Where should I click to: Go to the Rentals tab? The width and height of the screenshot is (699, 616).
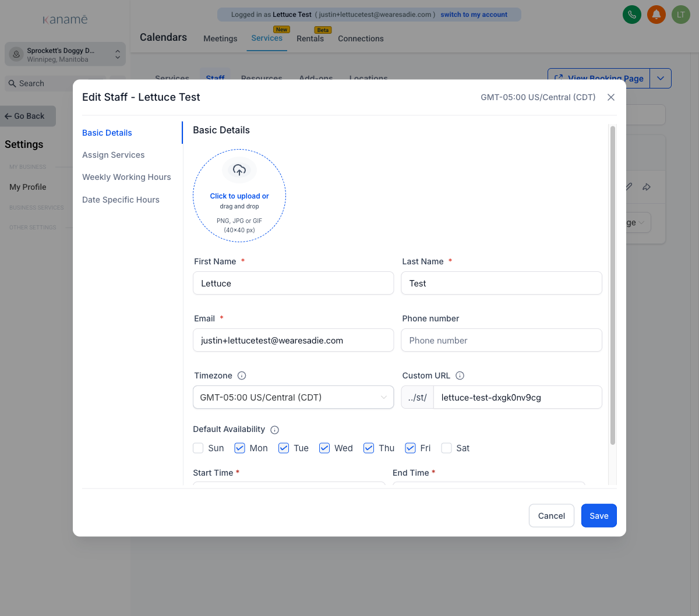[310, 38]
